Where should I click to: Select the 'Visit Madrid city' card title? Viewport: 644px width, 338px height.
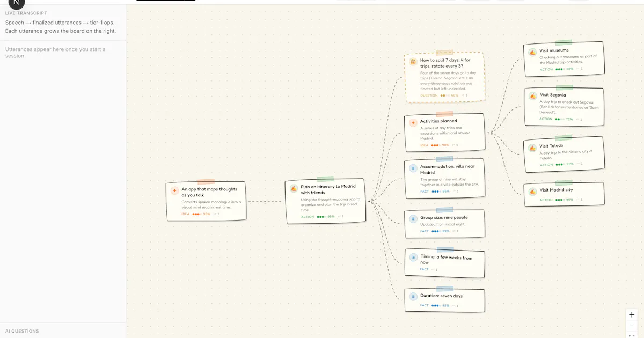pos(556,190)
